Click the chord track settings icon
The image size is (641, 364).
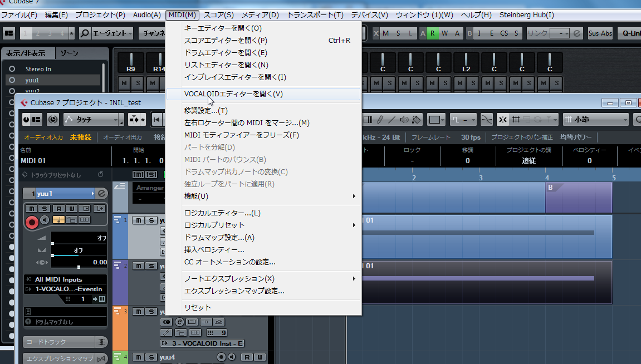(x=101, y=342)
